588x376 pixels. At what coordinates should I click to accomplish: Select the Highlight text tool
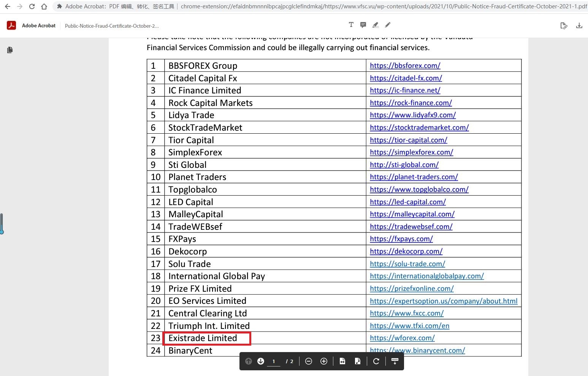point(375,25)
